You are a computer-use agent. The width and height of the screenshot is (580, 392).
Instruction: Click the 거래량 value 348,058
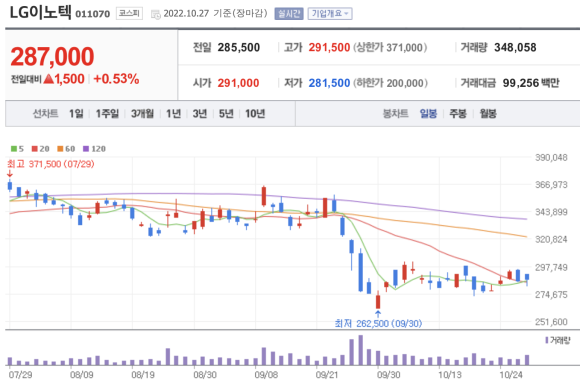click(515, 47)
